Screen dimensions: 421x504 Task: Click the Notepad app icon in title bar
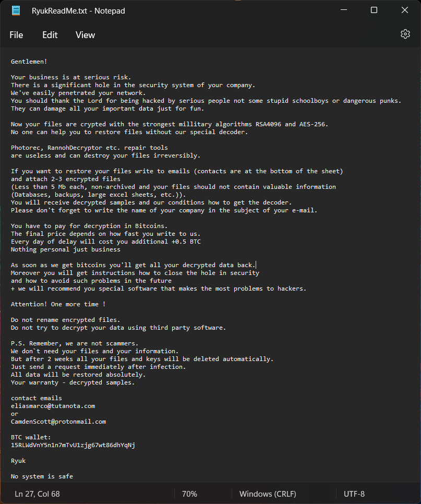tap(16, 10)
